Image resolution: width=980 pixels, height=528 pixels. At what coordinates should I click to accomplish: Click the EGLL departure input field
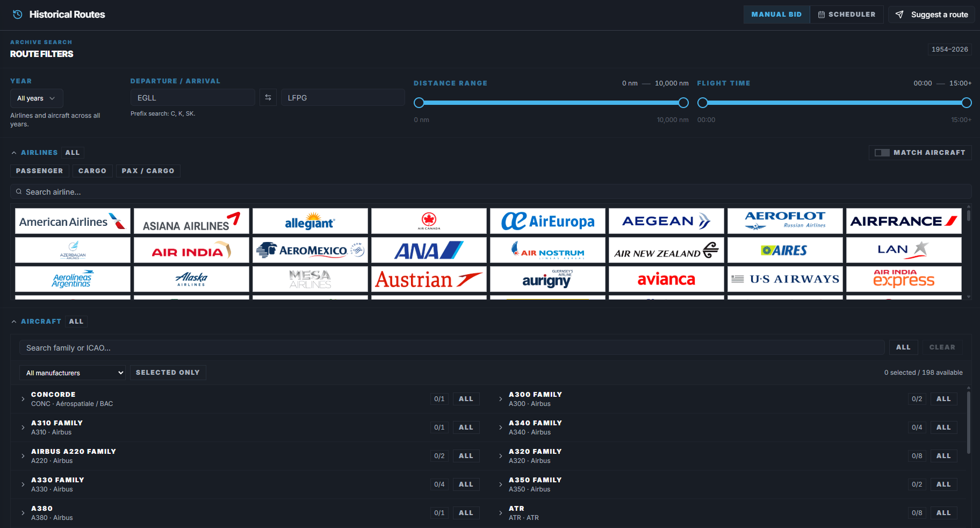coord(193,98)
